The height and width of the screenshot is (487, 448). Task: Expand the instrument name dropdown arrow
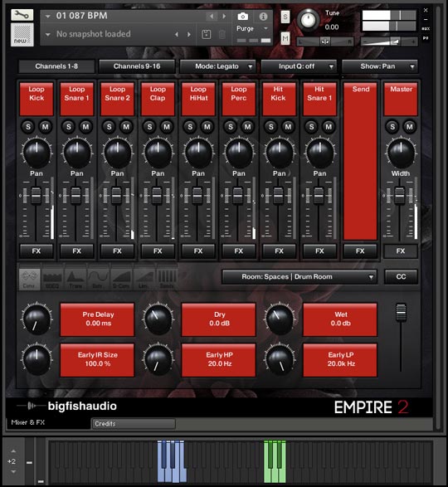pyautogui.click(x=48, y=16)
